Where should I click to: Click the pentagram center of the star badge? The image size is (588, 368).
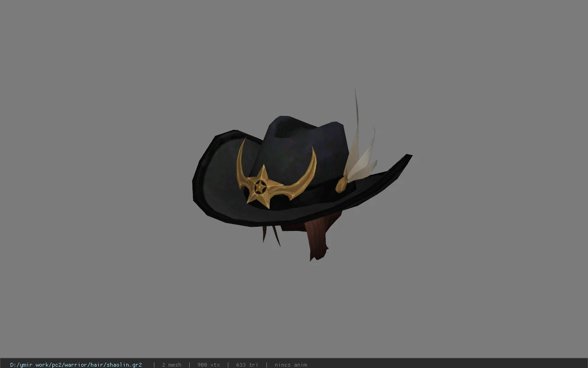pos(260,187)
